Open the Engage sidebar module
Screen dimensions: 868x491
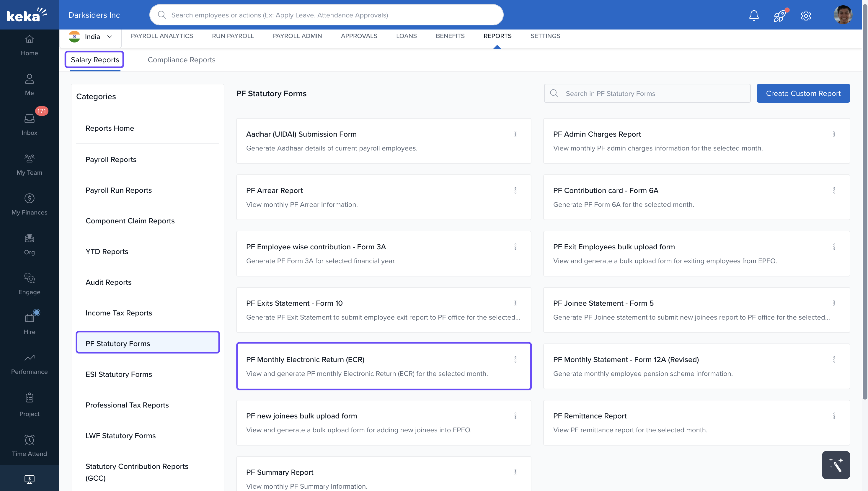click(29, 283)
